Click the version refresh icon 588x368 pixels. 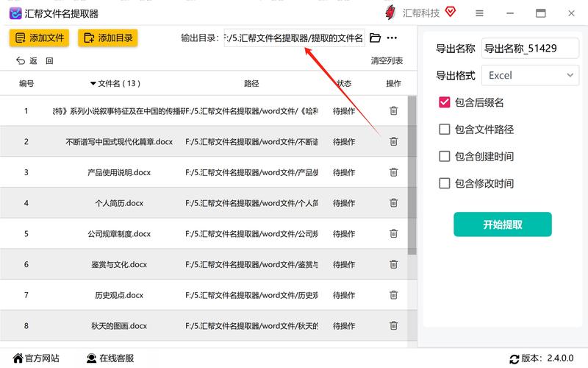click(x=514, y=358)
